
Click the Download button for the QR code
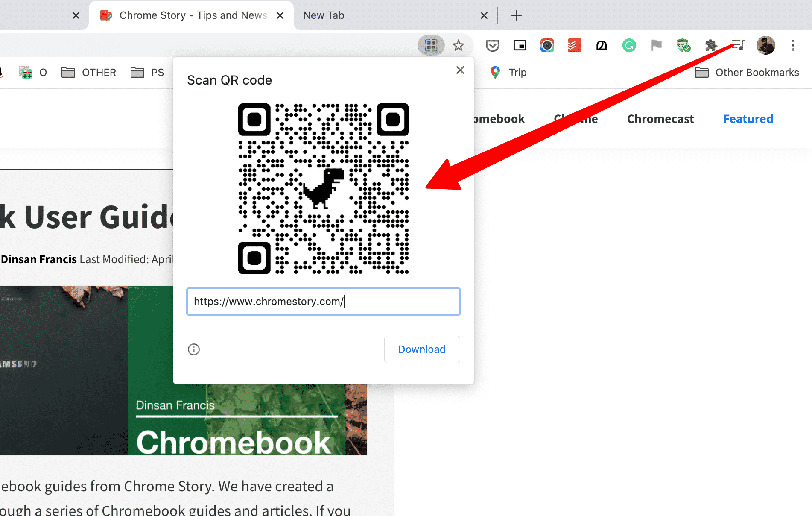coord(422,349)
